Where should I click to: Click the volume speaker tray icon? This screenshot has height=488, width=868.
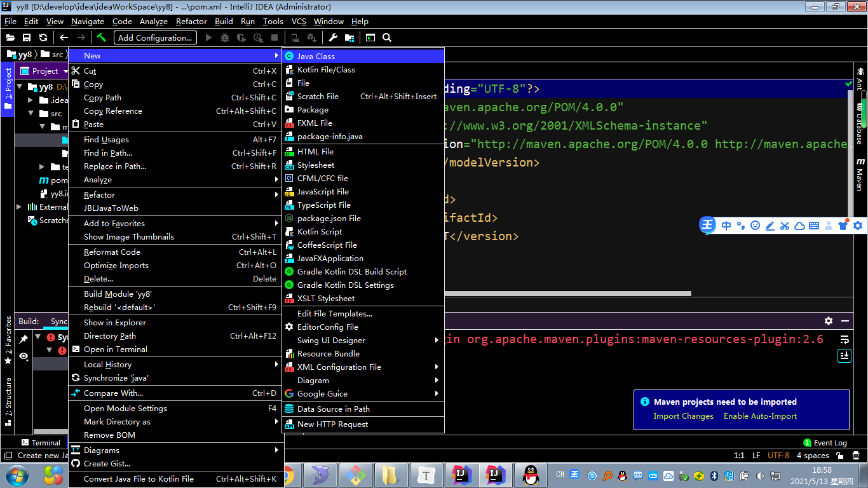tap(759, 475)
